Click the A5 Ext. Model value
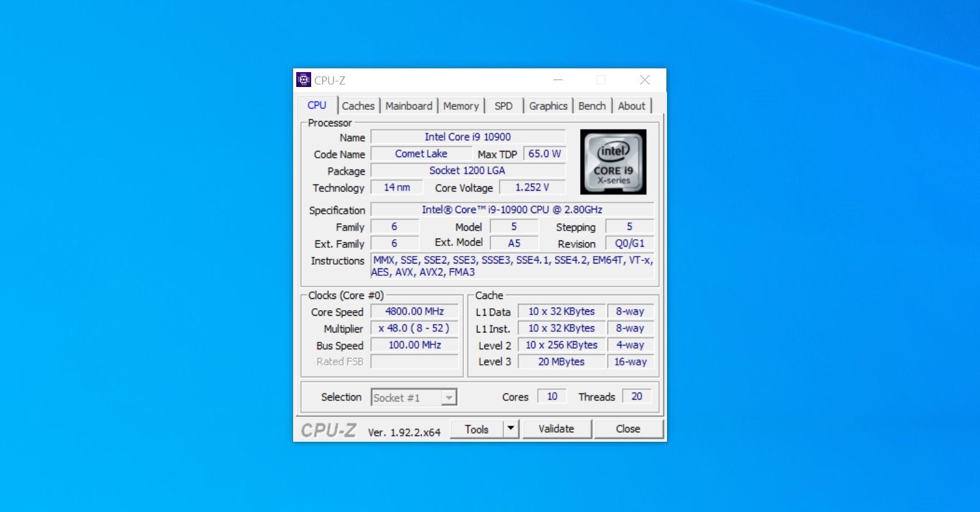 tap(514, 243)
